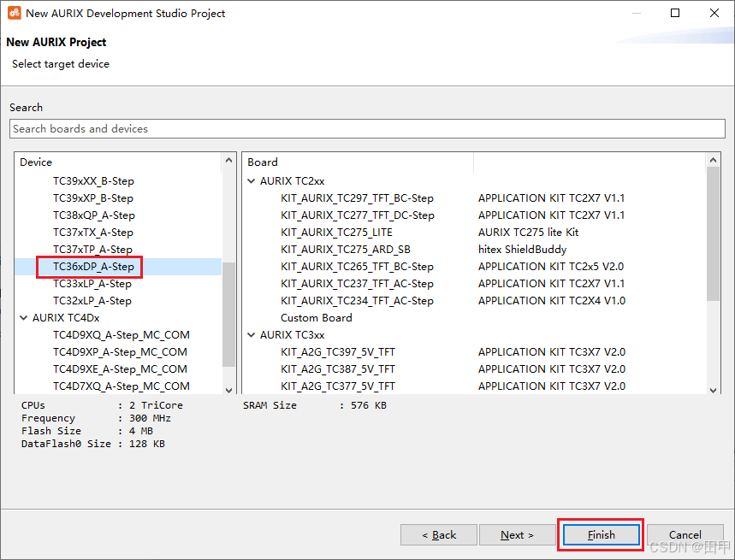Click the Board list scroll up arrow
The height and width of the screenshot is (560, 735).
click(713, 160)
